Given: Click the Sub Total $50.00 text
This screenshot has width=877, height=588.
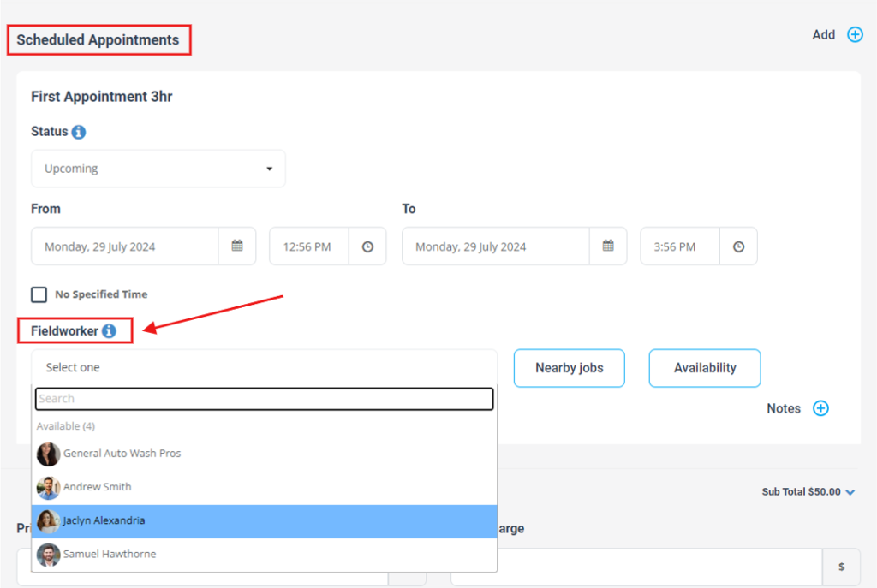Looking at the screenshot, I should coord(801,492).
